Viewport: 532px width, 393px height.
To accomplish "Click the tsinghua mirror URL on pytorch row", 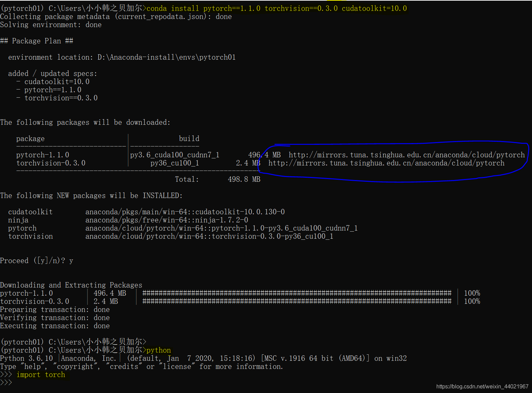I will [x=407, y=155].
